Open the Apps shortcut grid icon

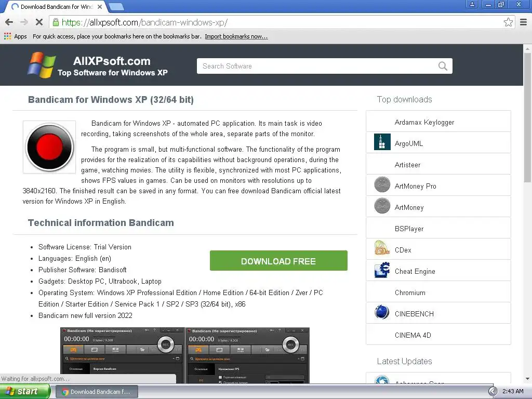coord(7,36)
